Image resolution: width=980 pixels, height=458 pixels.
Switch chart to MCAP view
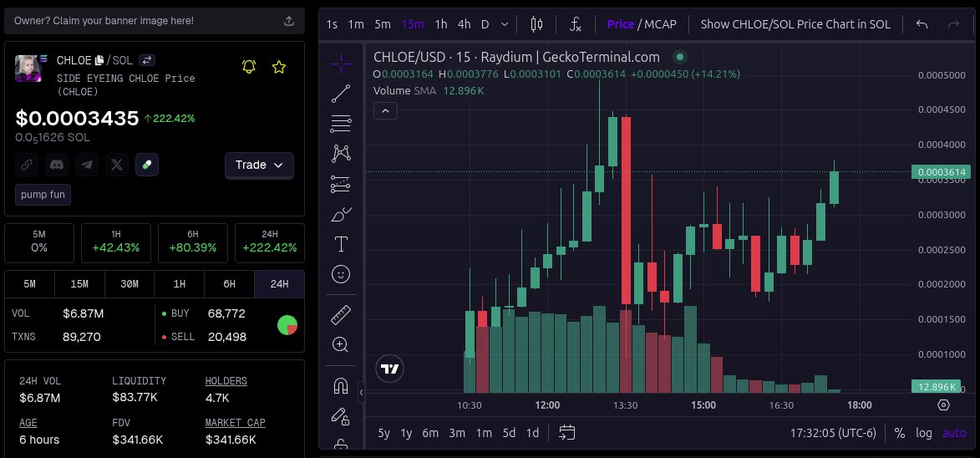(660, 24)
